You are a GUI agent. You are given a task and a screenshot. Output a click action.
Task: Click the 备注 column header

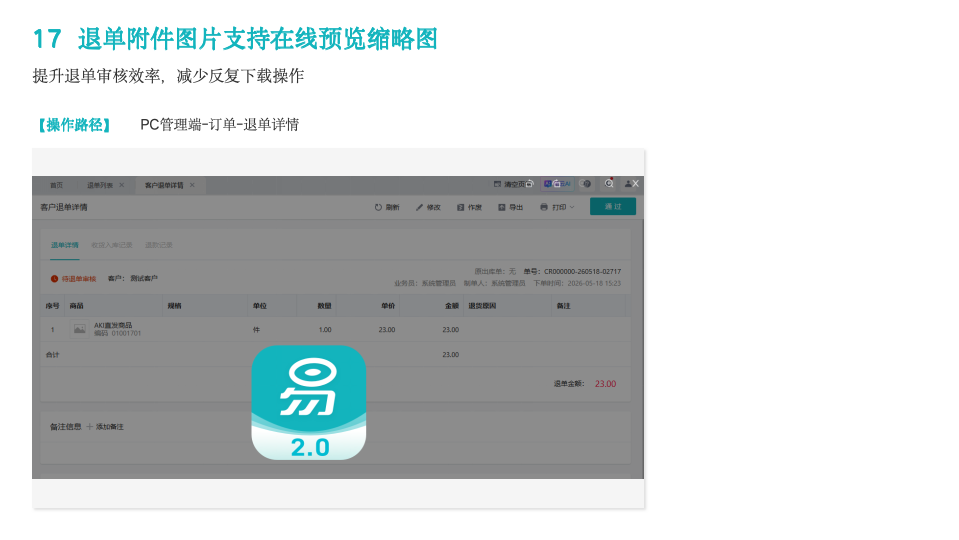(x=563, y=306)
